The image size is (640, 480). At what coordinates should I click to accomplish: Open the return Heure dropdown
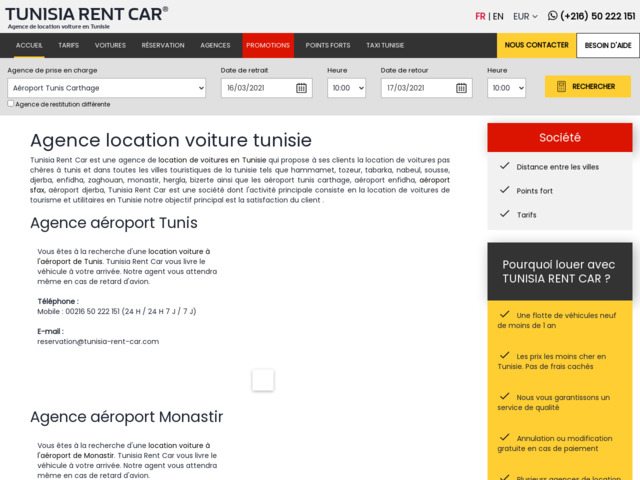click(x=506, y=88)
